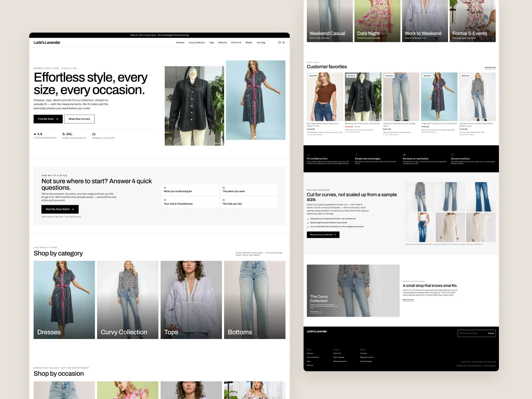This screenshot has width=532, height=399.
Task: Open Find my fit in navigation
Action: click(236, 43)
